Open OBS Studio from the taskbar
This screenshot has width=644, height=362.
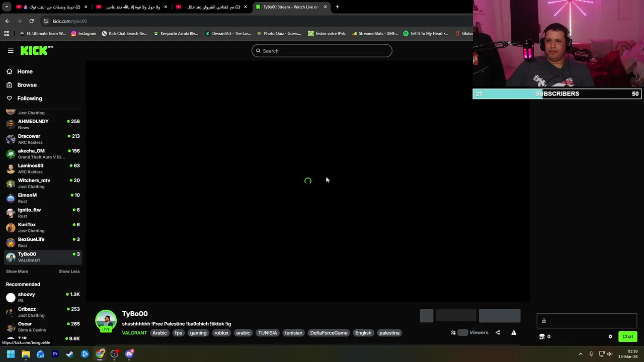pos(114,354)
